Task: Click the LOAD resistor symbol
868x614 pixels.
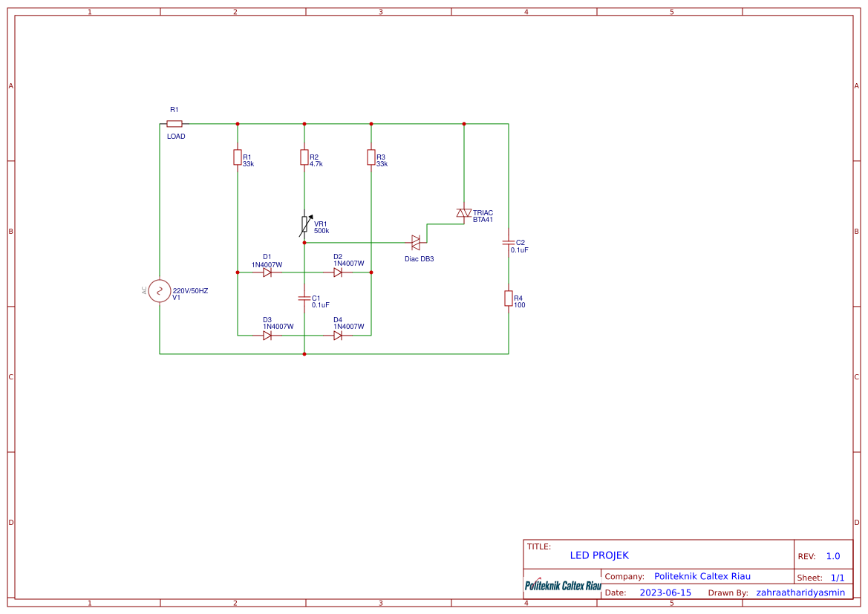Action: pyautogui.click(x=174, y=124)
